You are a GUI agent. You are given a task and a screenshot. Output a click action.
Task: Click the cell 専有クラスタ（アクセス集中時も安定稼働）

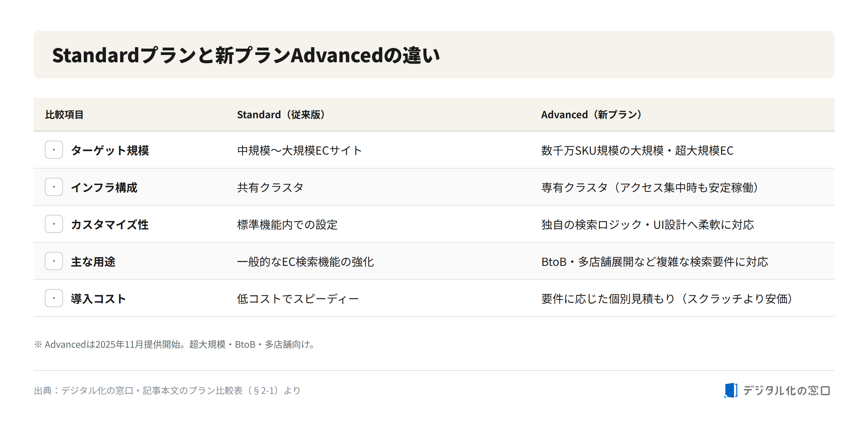[650, 188]
